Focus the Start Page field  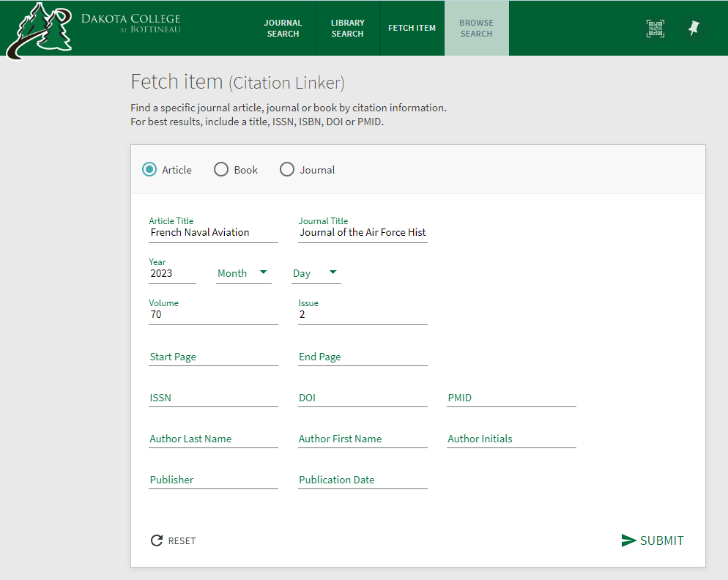point(214,357)
